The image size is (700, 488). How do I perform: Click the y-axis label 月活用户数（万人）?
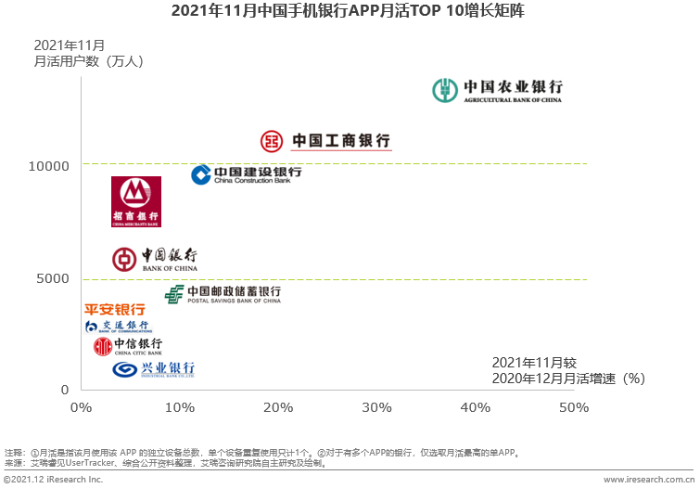click(89, 61)
